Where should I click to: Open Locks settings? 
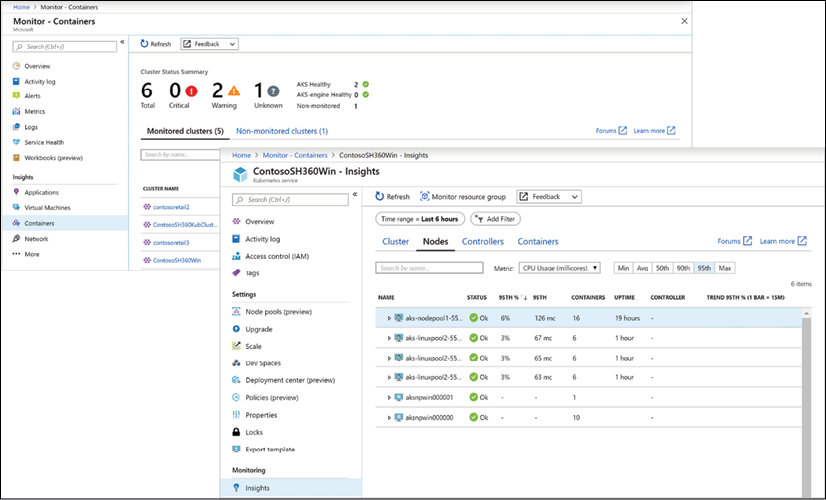pos(253,432)
